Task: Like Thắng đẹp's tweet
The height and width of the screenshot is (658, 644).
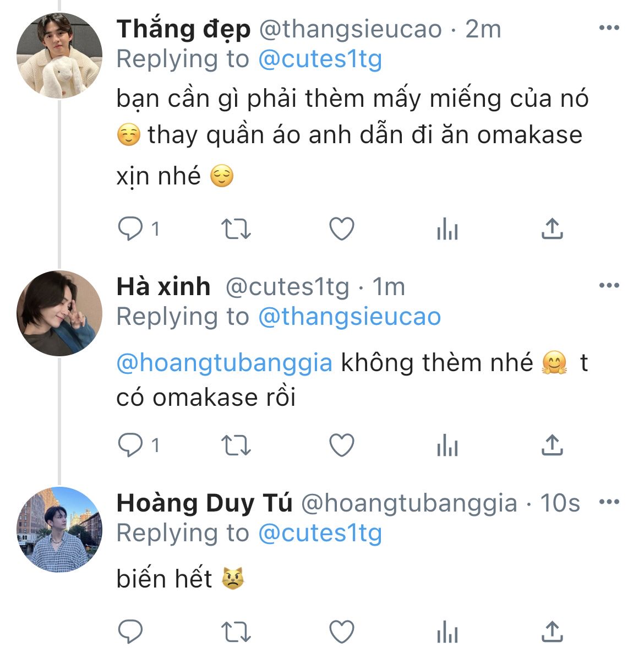Action: pos(341,229)
